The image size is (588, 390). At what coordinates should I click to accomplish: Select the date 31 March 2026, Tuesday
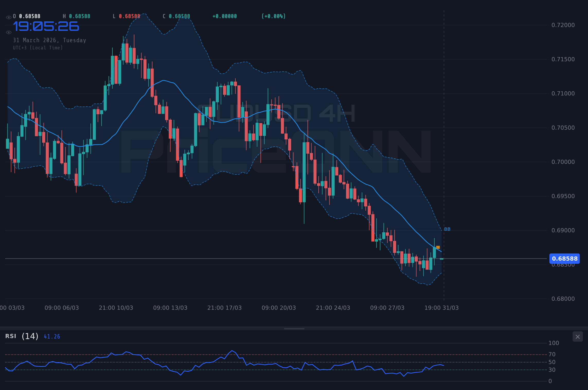(x=49, y=40)
